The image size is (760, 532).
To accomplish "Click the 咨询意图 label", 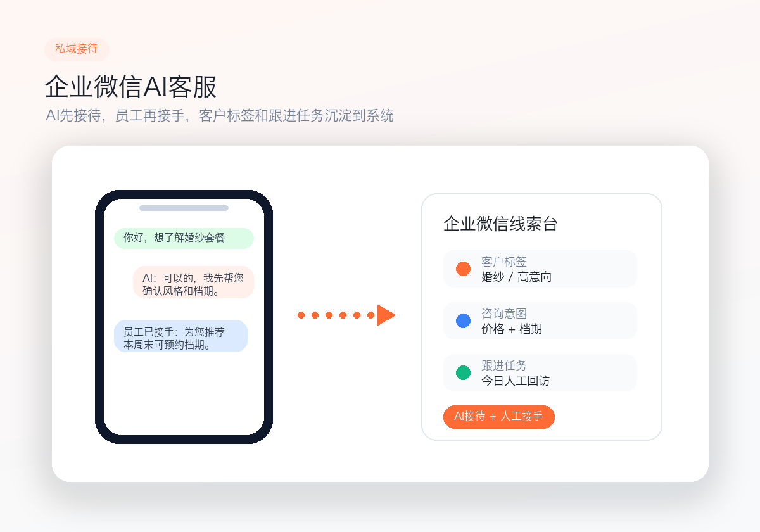I will coord(504,313).
